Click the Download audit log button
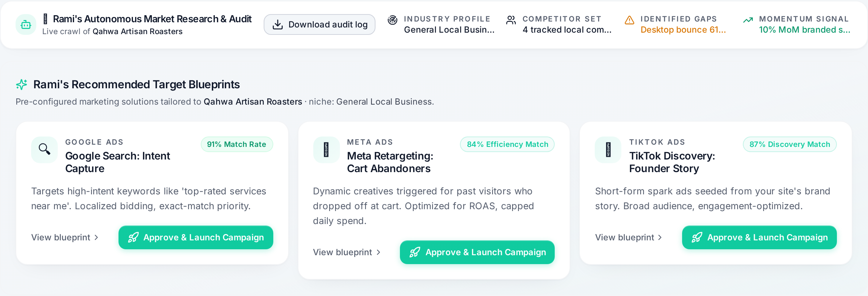The height and width of the screenshot is (296, 868). 320,24
